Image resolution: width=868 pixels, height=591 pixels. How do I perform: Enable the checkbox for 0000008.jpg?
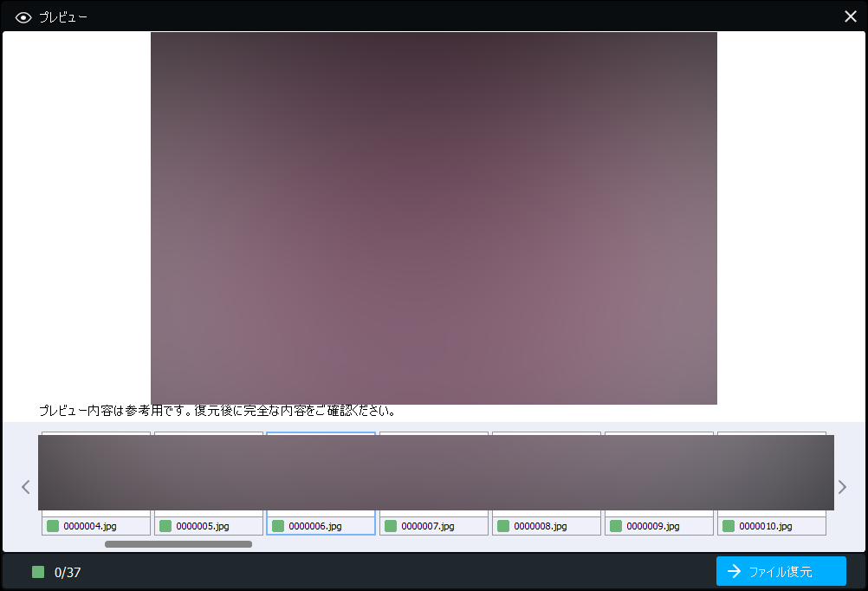coord(503,526)
